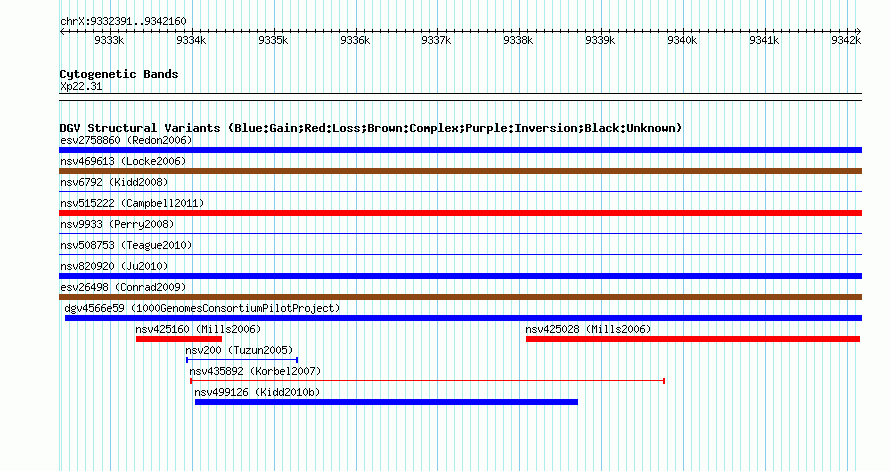Click the 9333k ruler position
890x471 pixels.
tap(109, 40)
